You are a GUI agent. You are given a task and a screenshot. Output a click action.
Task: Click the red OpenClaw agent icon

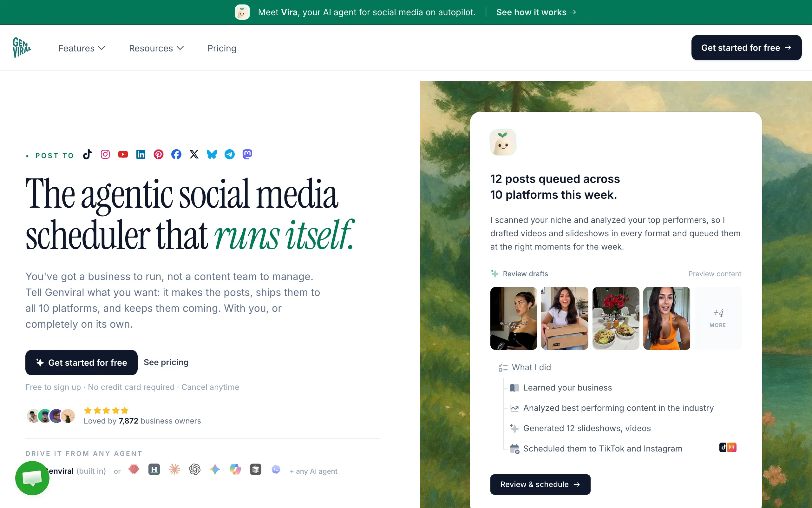134,469
